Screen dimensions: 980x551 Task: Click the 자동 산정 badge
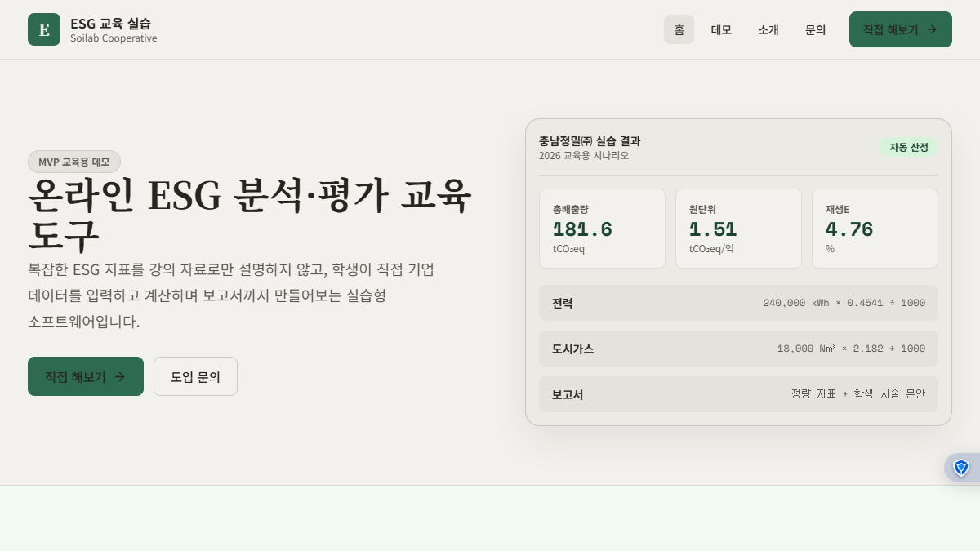[x=909, y=147]
